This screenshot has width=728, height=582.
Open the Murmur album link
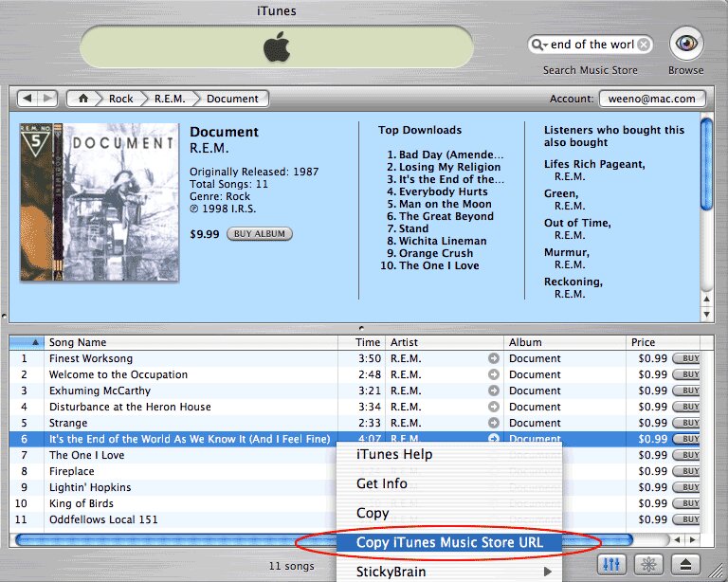(x=567, y=252)
